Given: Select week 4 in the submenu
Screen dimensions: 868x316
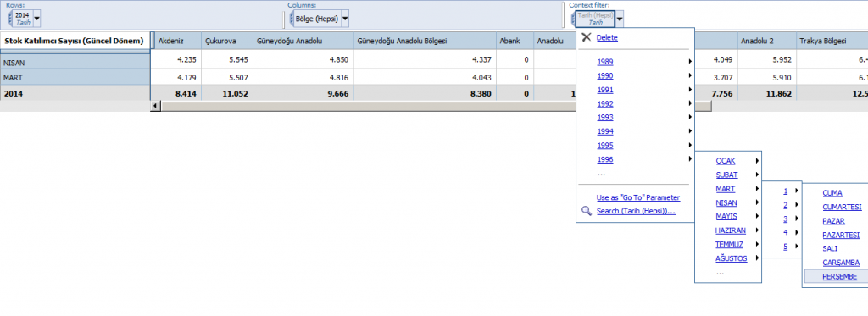Looking at the screenshot, I should (x=786, y=233).
